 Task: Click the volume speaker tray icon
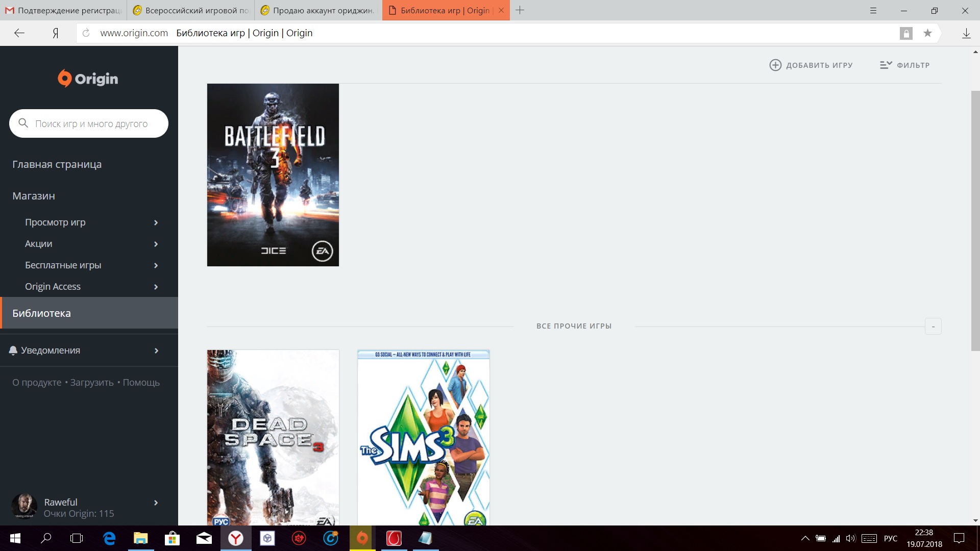pos(850,538)
